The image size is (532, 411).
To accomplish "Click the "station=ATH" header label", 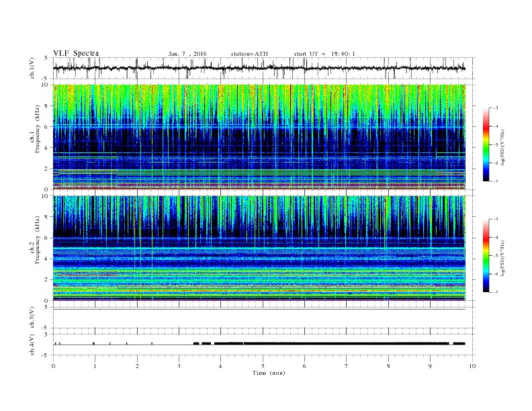I will click(249, 54).
